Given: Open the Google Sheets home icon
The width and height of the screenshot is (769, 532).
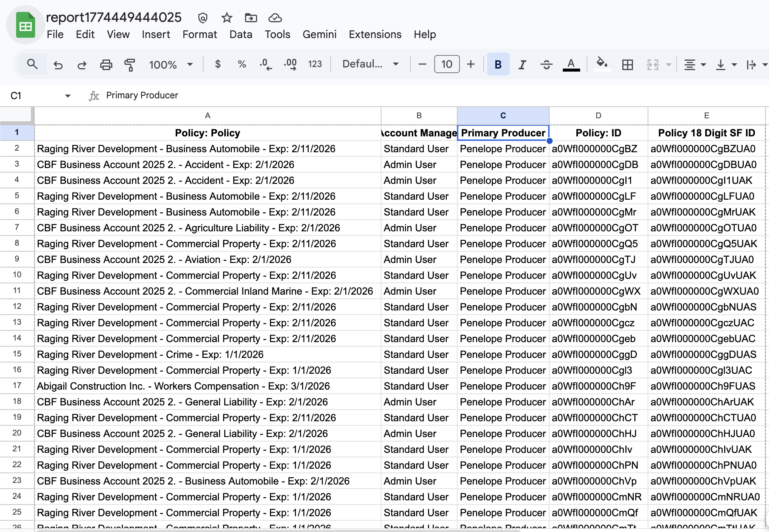Looking at the screenshot, I should [25, 25].
